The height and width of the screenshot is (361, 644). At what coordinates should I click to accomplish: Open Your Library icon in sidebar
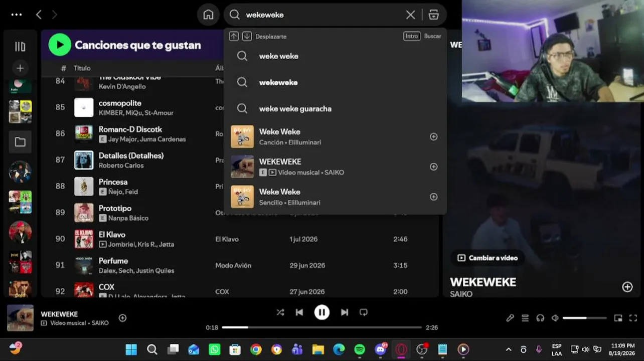pyautogui.click(x=20, y=47)
